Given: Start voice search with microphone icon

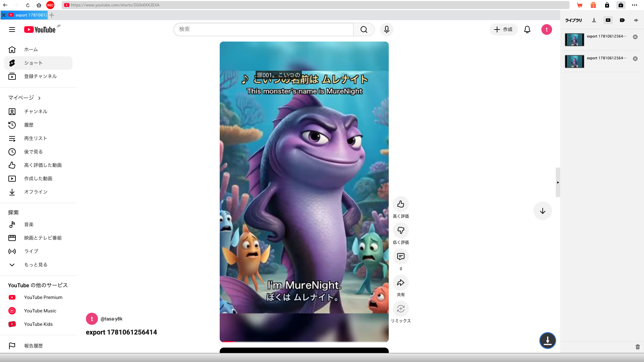Looking at the screenshot, I should (387, 29).
